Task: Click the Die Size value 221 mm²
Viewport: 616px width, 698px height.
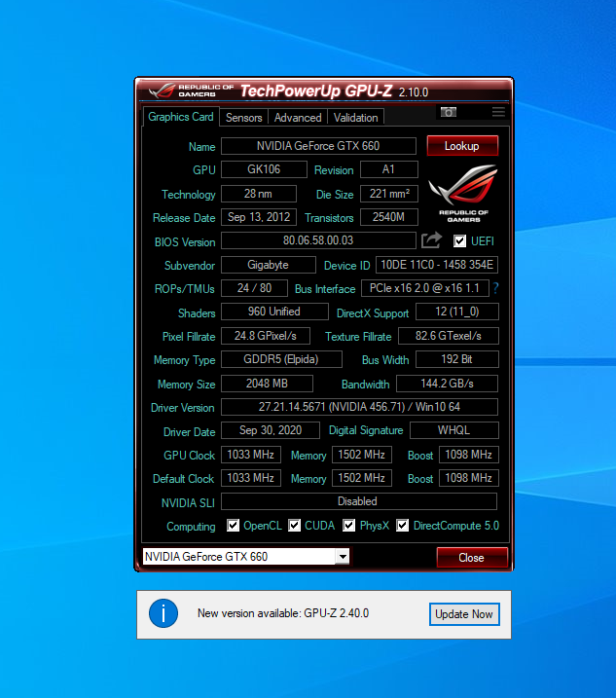Action: pos(389,194)
